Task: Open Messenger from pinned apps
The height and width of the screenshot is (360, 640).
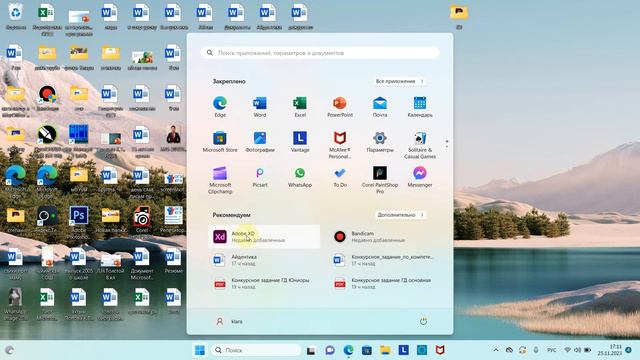Action: (x=420, y=177)
